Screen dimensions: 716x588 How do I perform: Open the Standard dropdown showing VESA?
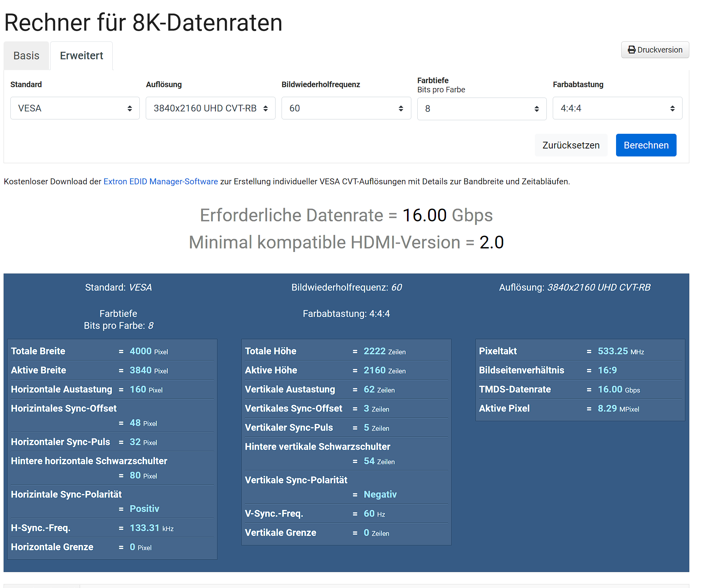click(x=75, y=108)
